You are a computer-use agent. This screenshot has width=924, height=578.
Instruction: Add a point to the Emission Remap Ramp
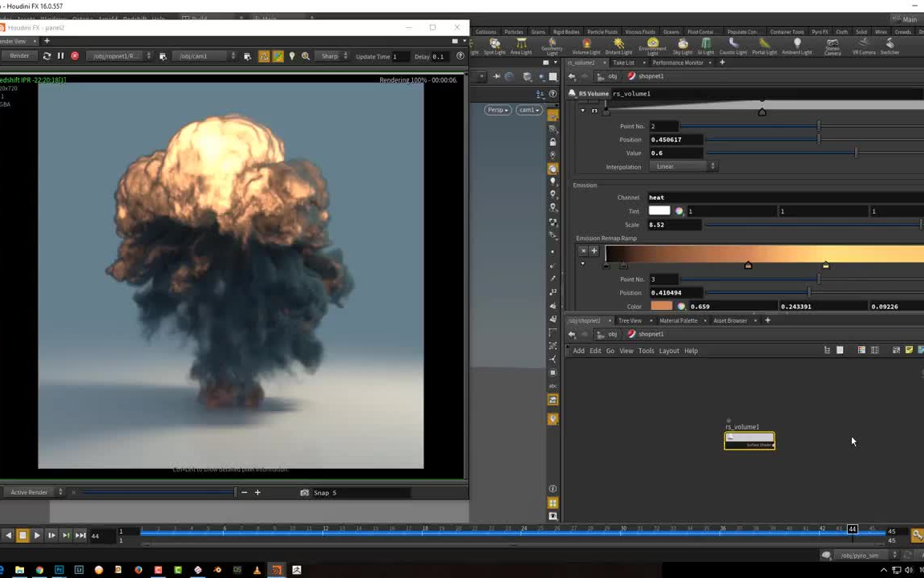pos(594,250)
